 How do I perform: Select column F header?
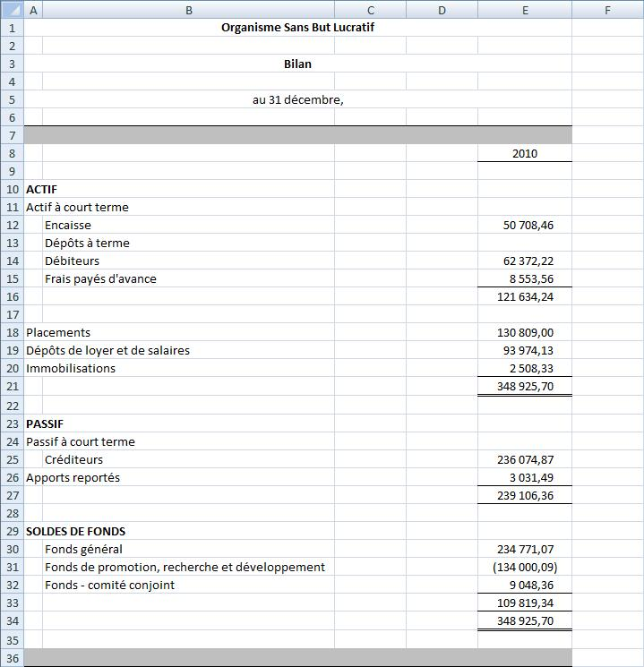click(x=607, y=10)
